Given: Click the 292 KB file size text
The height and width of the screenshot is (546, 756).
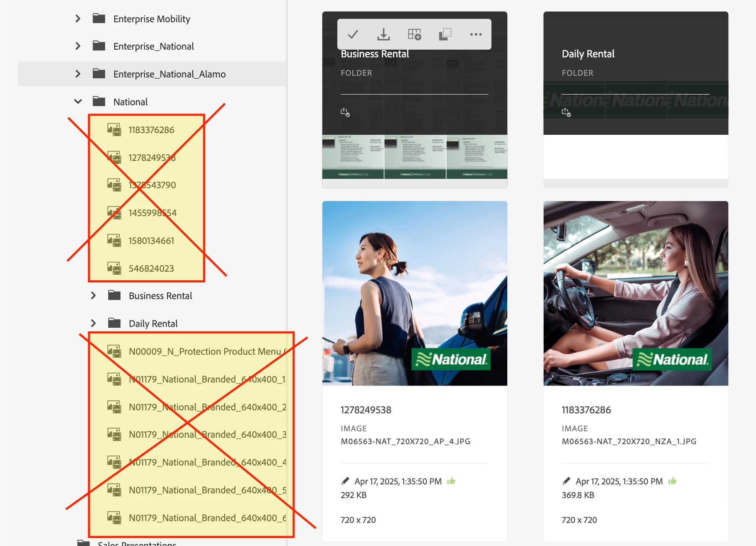Looking at the screenshot, I should click(354, 495).
